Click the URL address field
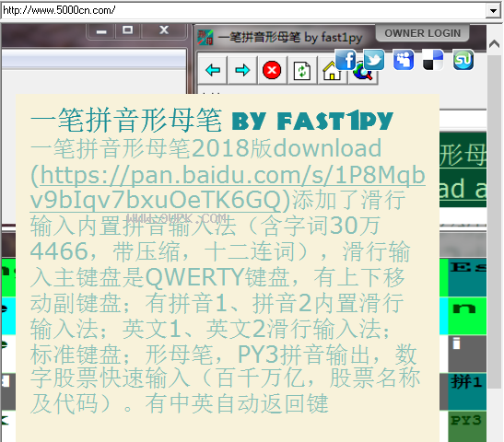This screenshot has height=442, width=504. point(243,11)
